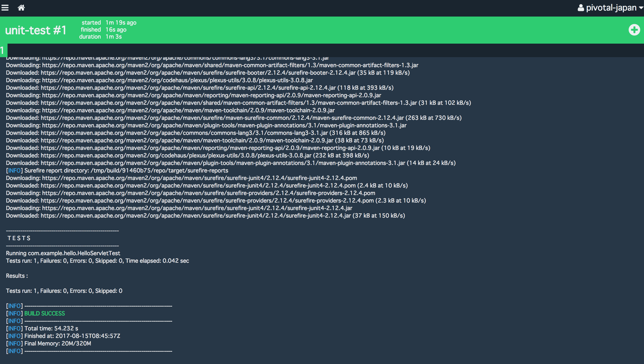The image size is (644, 364).
Task: Click the duration value '1m 3s'
Action: coord(113,37)
